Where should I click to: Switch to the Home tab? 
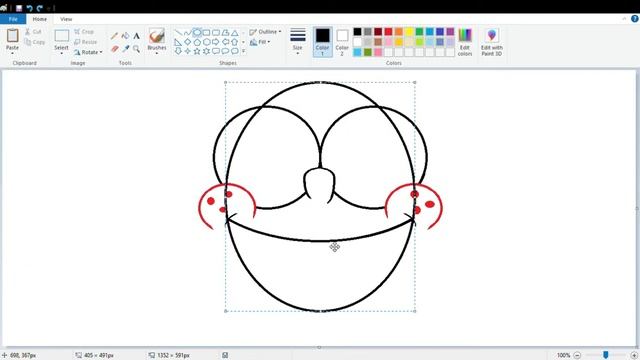(x=40, y=19)
